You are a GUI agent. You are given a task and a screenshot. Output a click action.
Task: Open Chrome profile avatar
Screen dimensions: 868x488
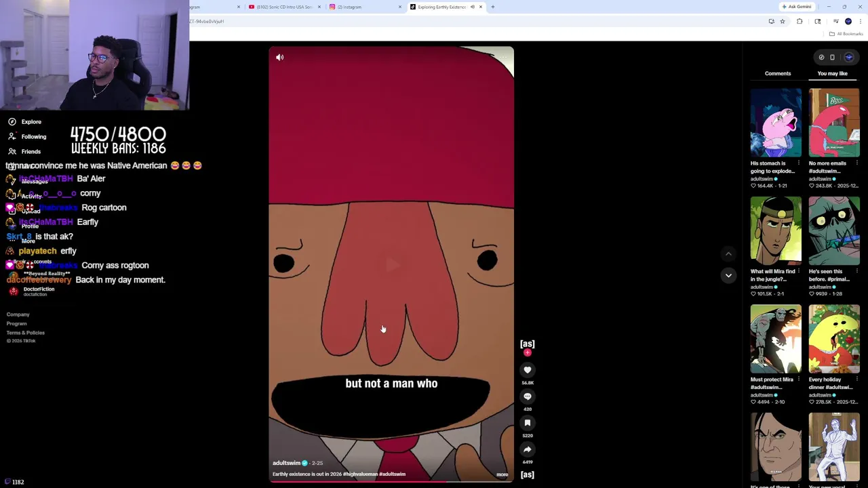(x=848, y=22)
